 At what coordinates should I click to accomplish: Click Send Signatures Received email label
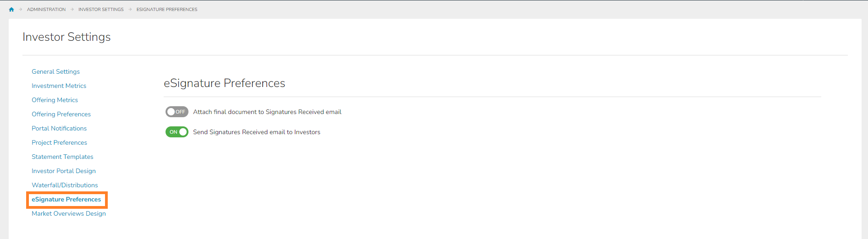[257, 132]
